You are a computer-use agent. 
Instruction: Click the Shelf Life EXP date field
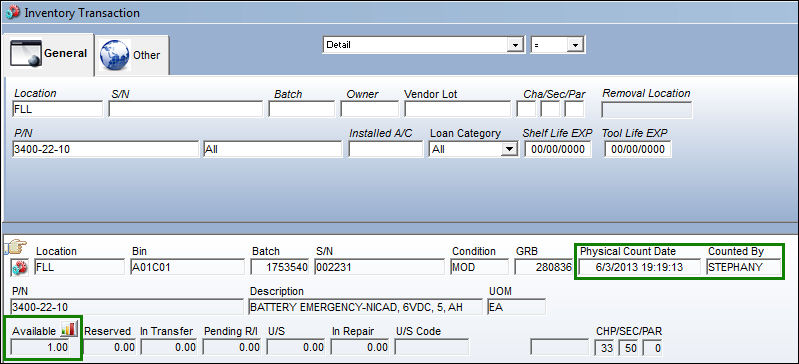(x=558, y=149)
